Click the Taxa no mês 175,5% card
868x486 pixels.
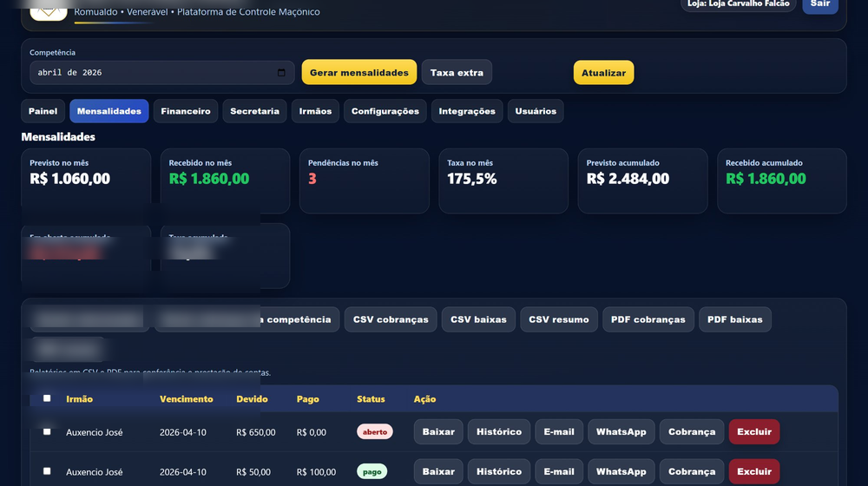tap(503, 181)
